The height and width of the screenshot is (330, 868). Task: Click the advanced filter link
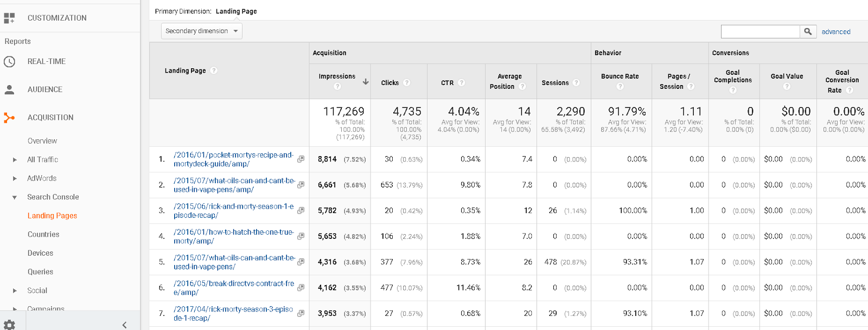click(x=836, y=31)
